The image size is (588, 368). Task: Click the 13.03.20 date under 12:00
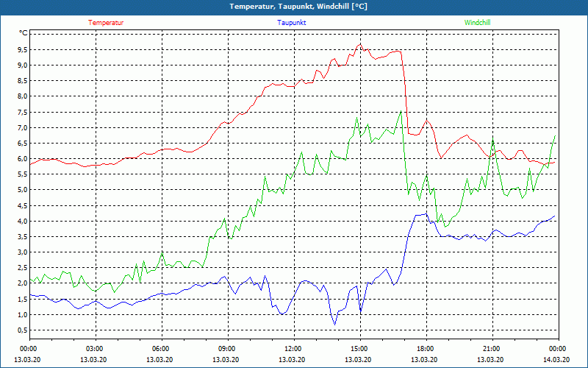[x=292, y=359]
